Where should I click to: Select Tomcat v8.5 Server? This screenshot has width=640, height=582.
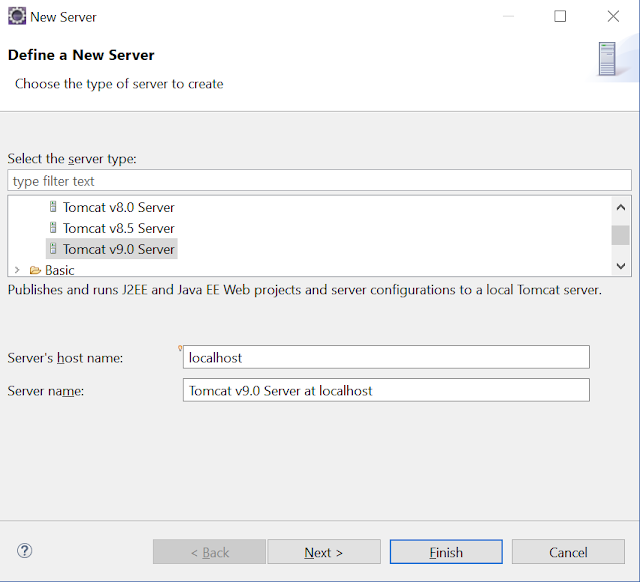point(118,228)
